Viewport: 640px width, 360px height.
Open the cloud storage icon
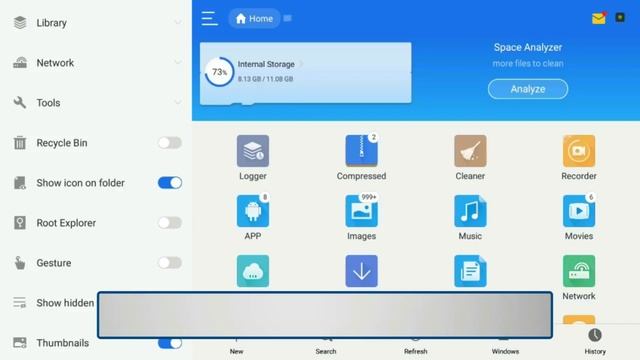coord(253,271)
